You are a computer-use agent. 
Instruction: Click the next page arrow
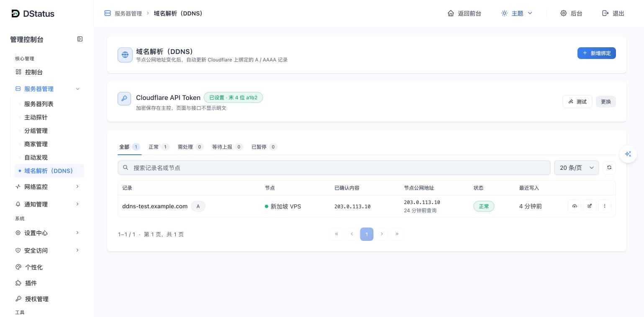[382, 234]
